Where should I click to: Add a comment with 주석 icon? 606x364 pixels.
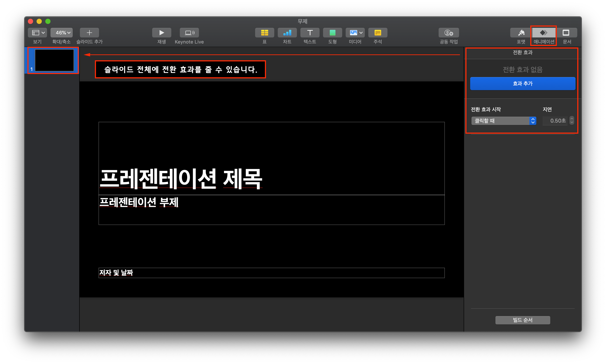point(377,33)
